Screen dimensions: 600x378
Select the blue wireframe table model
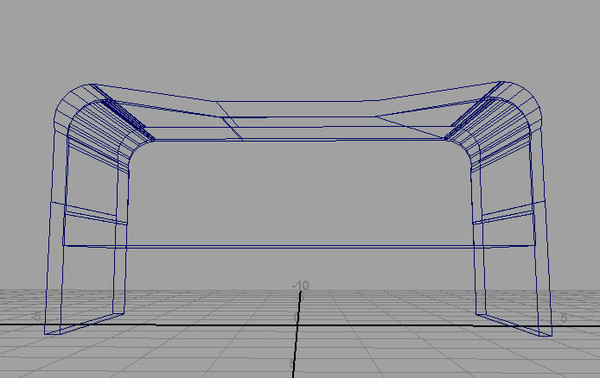[298, 209]
